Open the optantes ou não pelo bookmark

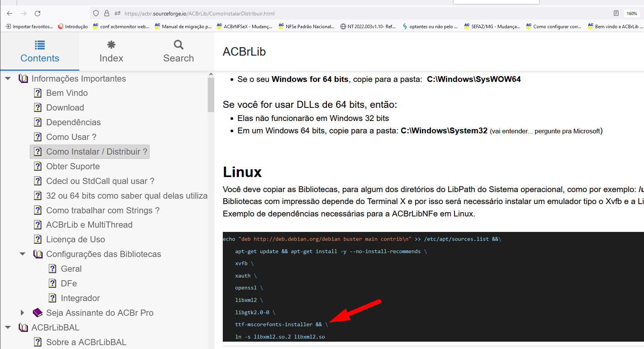[x=430, y=26]
